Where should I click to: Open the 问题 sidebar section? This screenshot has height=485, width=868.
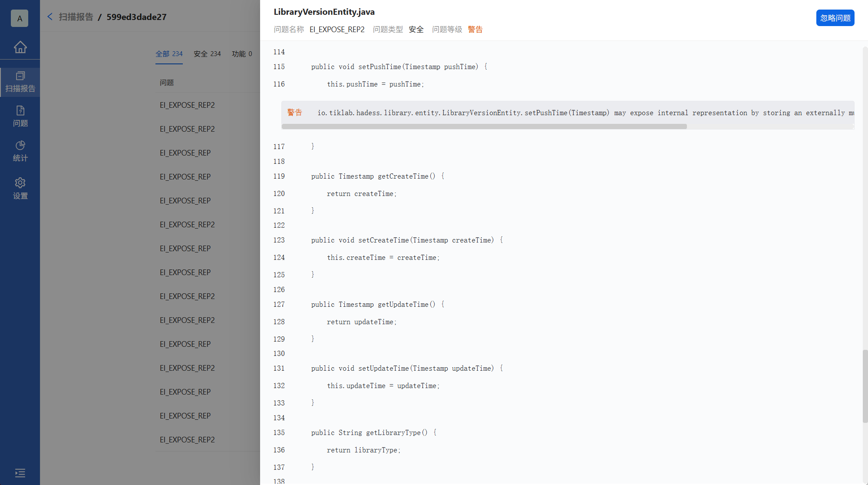click(20, 116)
